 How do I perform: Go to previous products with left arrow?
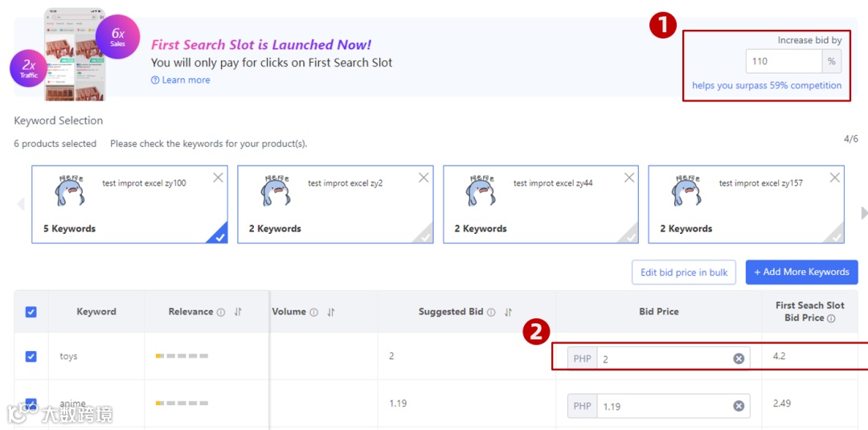pyautogui.click(x=20, y=204)
